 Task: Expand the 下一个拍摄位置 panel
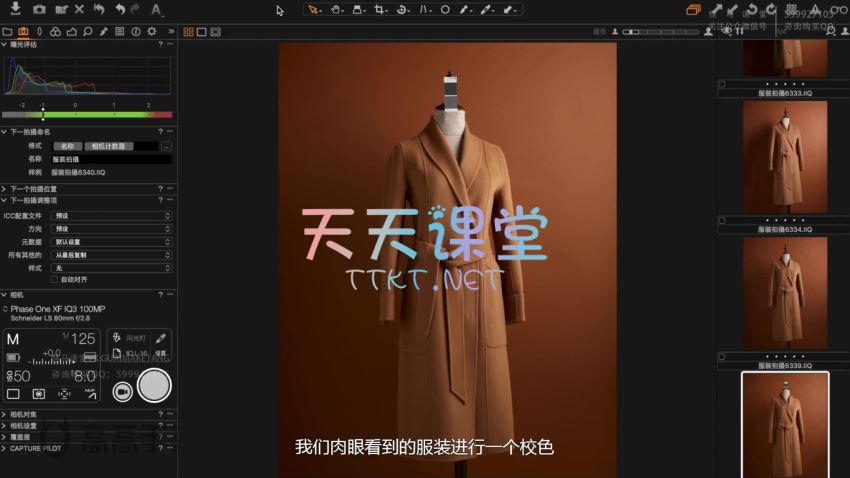[5, 188]
